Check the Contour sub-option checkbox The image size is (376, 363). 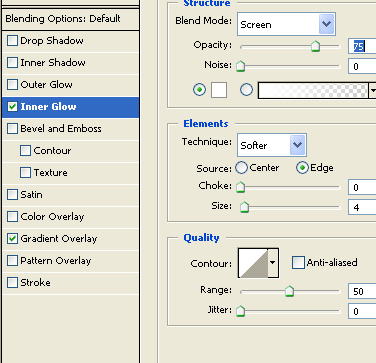pos(25,151)
